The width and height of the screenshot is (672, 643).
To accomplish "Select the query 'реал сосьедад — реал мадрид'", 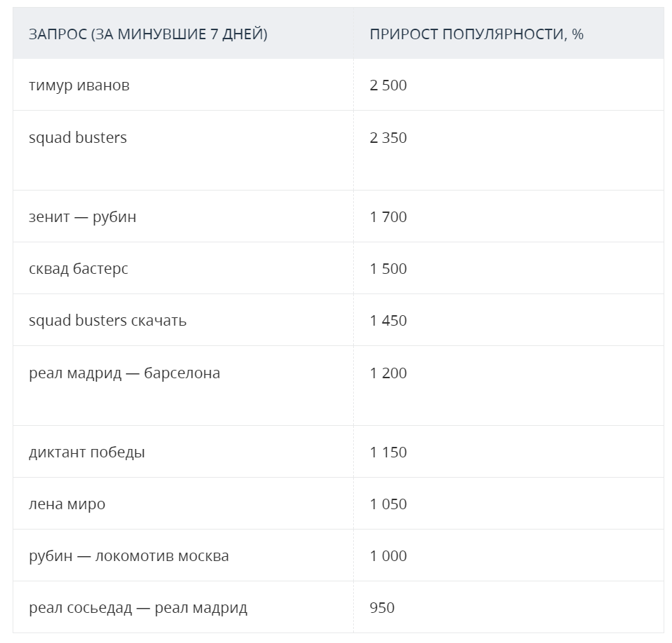I will pyautogui.click(x=138, y=608).
